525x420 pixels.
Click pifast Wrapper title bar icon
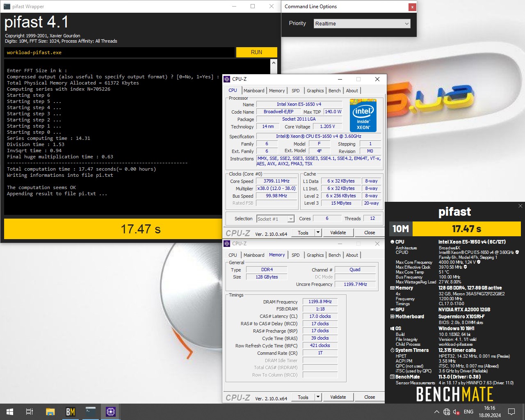[7, 6]
